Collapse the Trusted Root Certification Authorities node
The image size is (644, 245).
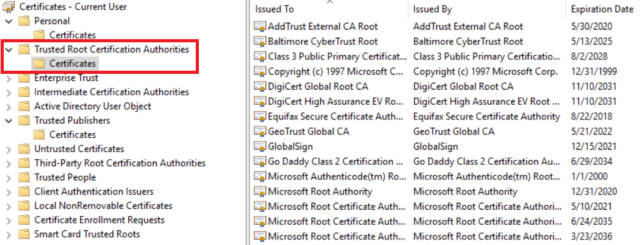9,50
